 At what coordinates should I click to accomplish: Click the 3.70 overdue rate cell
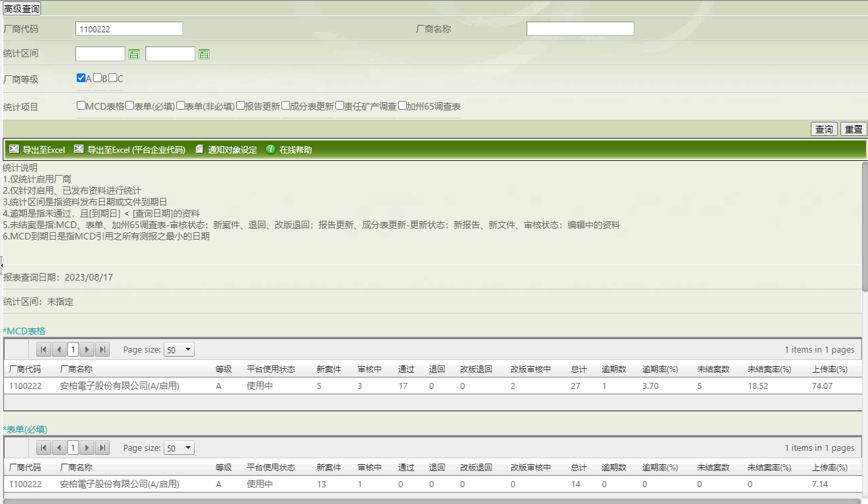point(650,386)
